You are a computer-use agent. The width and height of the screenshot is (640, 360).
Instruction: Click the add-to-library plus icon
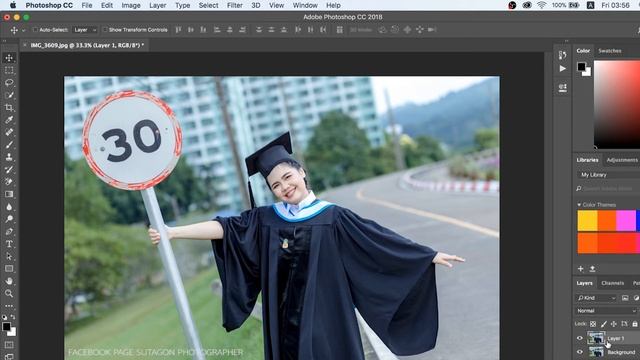point(580,269)
